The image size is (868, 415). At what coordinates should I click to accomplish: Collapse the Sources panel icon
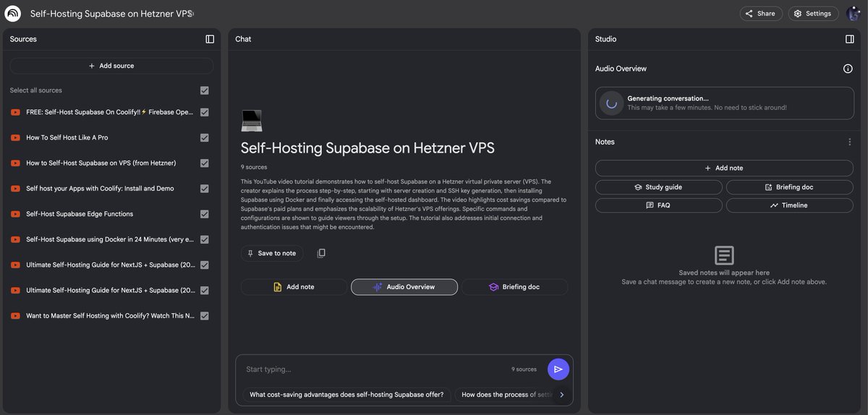coord(210,39)
